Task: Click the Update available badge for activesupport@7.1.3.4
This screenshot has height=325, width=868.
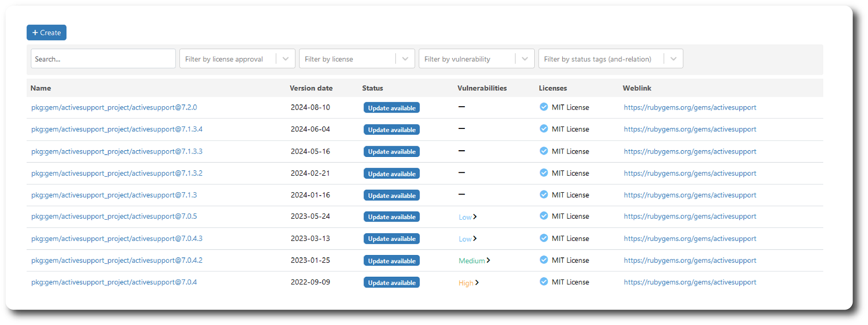Action: pos(392,130)
